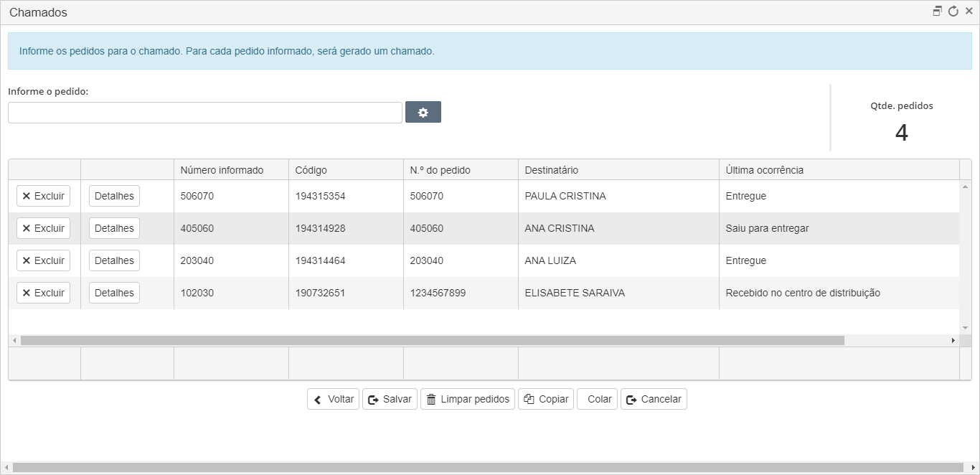
Task: Save the chamado with Salvar button
Action: click(390, 399)
